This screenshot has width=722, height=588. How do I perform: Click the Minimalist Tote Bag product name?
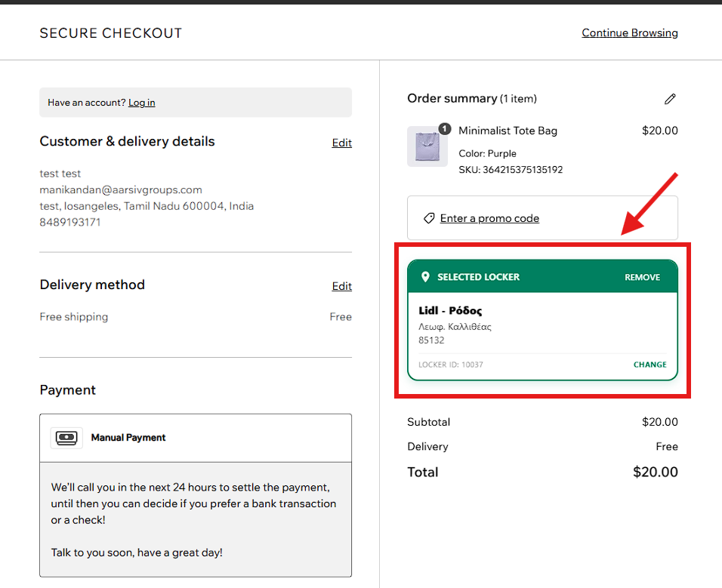508,131
